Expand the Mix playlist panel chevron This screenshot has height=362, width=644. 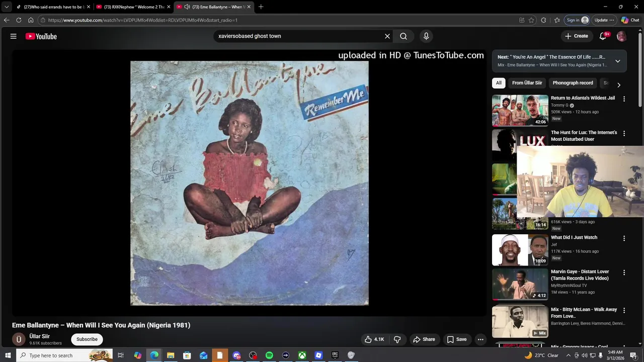point(617,61)
